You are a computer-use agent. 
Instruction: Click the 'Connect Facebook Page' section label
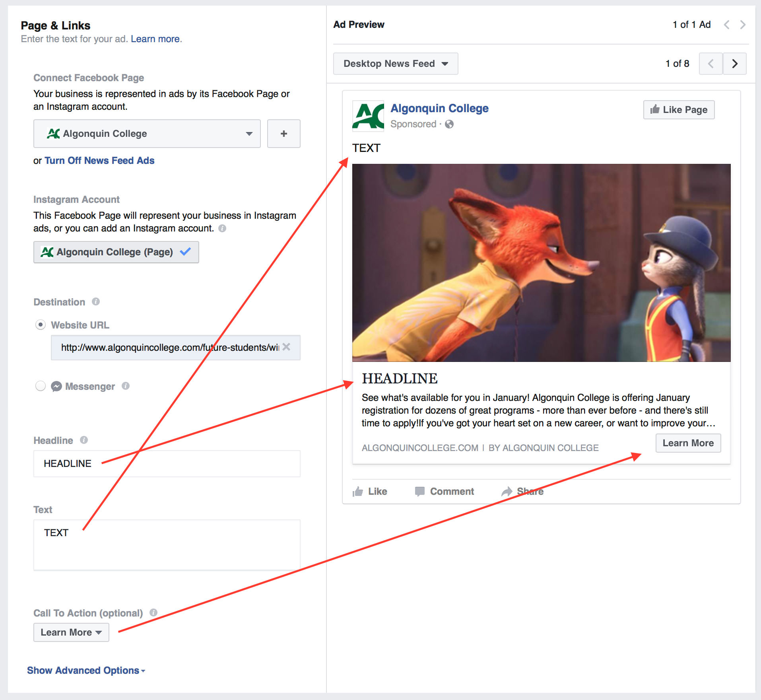tap(89, 78)
